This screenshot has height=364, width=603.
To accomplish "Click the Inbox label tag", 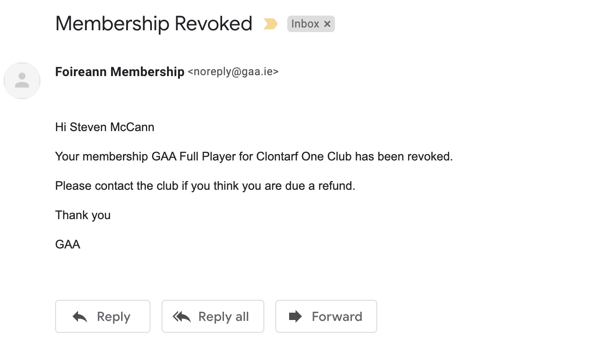I will coord(305,24).
